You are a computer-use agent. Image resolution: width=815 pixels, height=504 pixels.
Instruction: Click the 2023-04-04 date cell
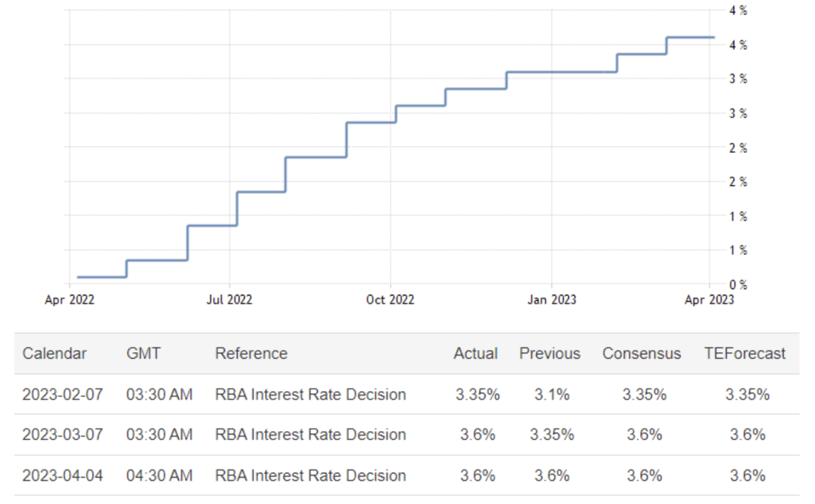point(63,475)
